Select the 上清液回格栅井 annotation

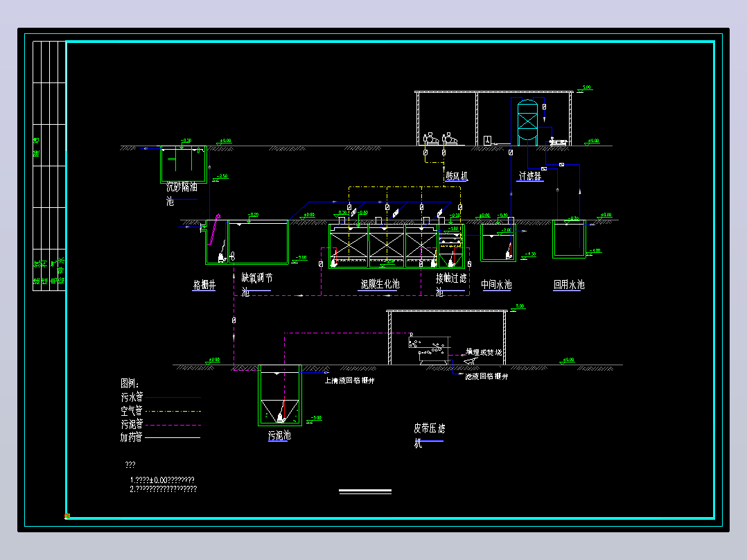(x=350, y=380)
